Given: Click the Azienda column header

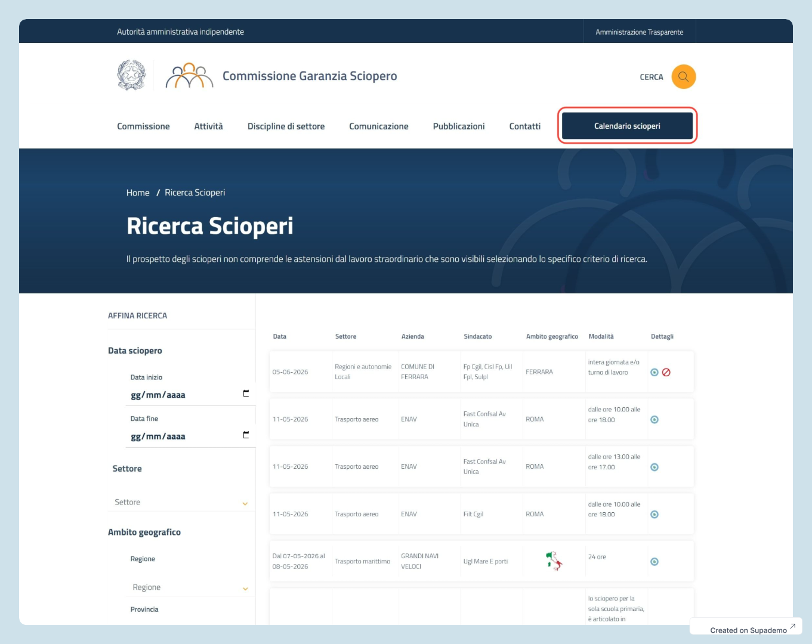Looking at the screenshot, I should pos(413,336).
